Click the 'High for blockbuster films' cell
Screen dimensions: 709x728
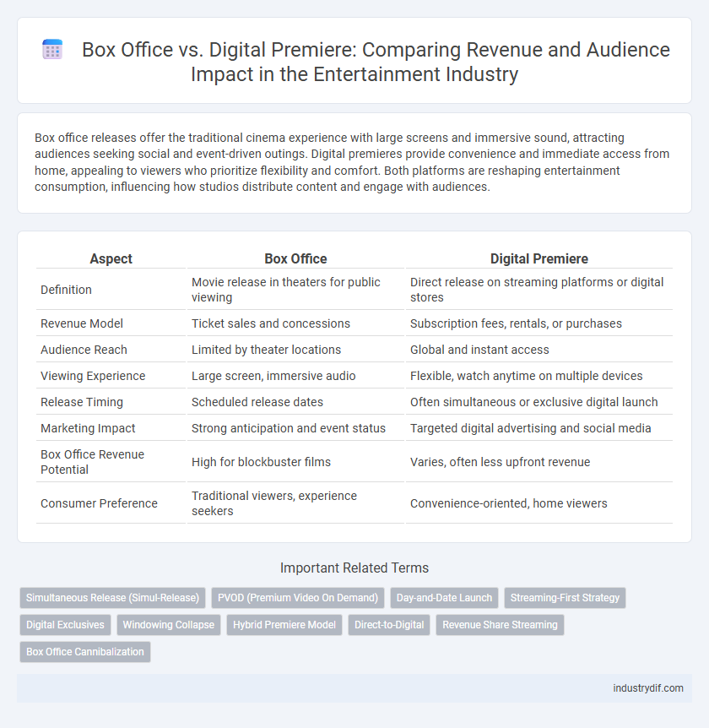[295, 462]
